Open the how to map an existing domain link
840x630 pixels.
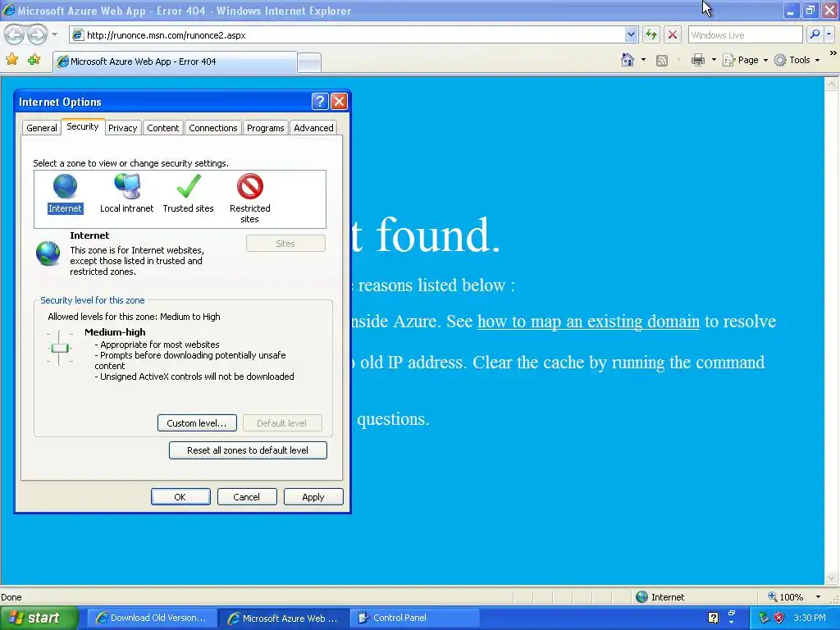click(588, 322)
